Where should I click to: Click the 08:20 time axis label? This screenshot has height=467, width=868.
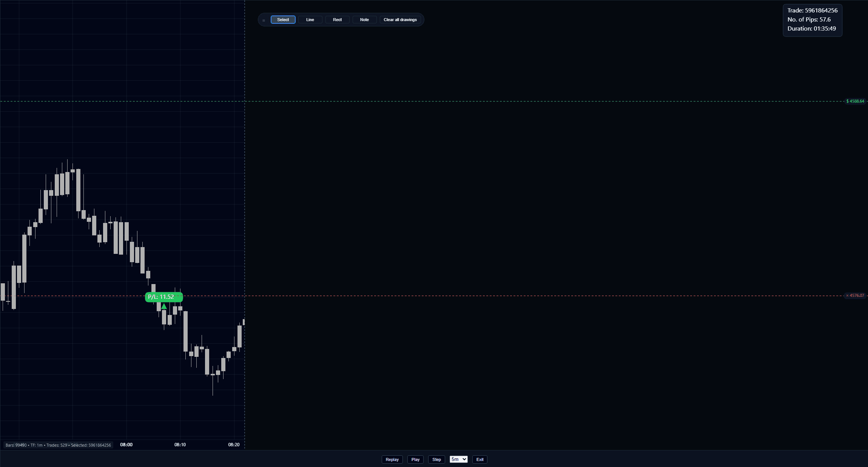point(234,445)
